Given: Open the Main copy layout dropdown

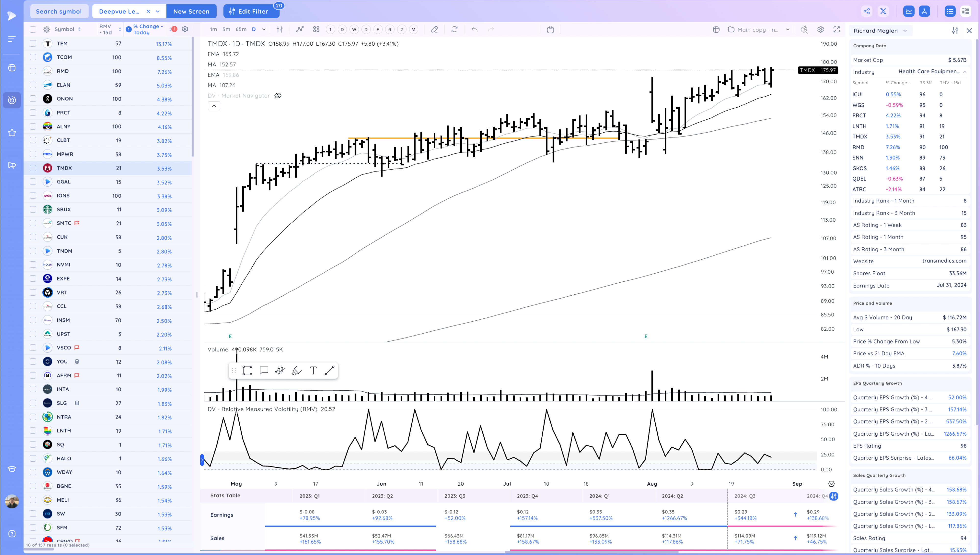Looking at the screenshot, I should click(787, 30).
